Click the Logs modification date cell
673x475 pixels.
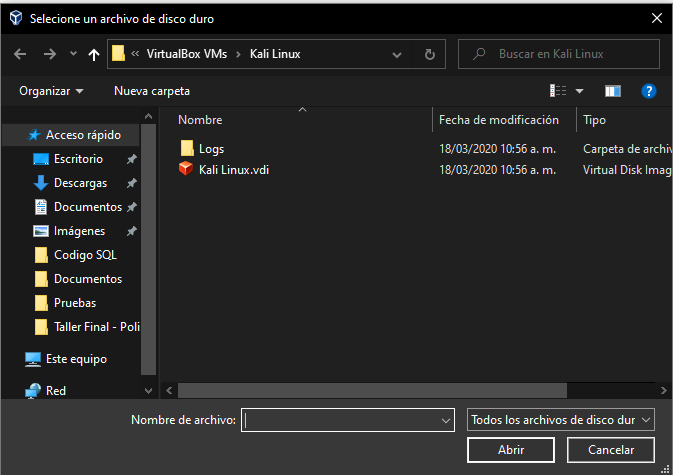497,148
